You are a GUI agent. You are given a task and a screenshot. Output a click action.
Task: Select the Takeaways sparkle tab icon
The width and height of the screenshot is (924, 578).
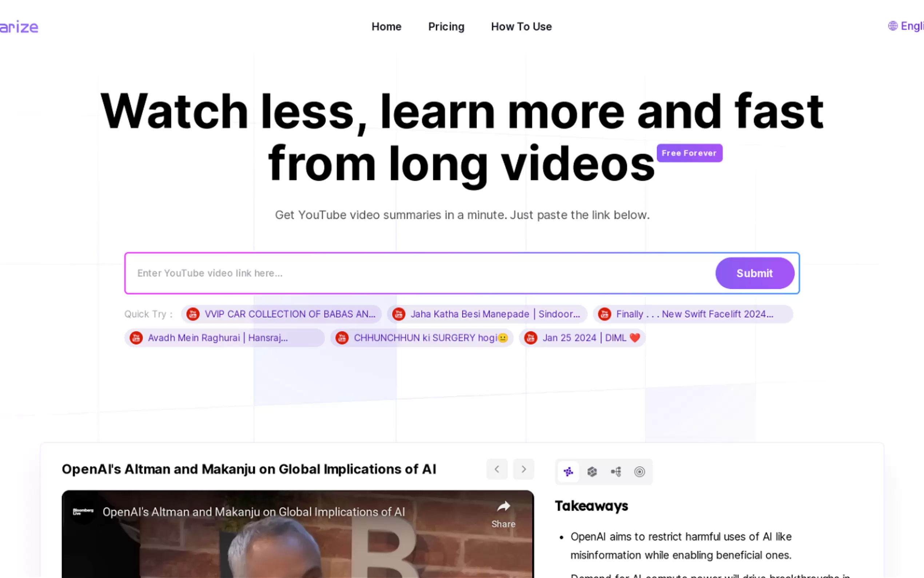pos(568,471)
